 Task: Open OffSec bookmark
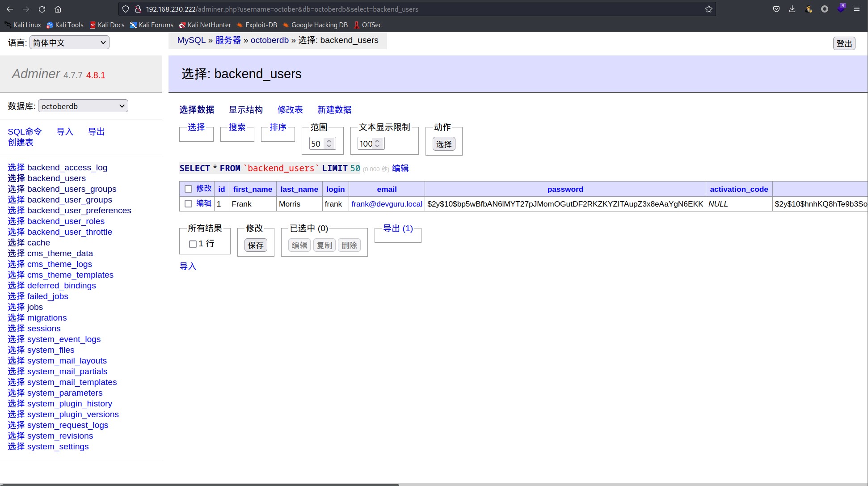coord(367,25)
